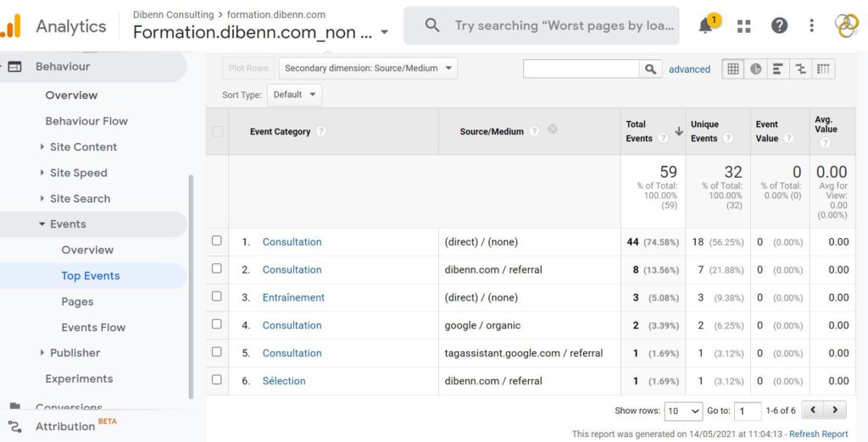Check row 2 Consultation dibenn.com checkbox
The height and width of the screenshot is (442, 868).
tap(216, 268)
